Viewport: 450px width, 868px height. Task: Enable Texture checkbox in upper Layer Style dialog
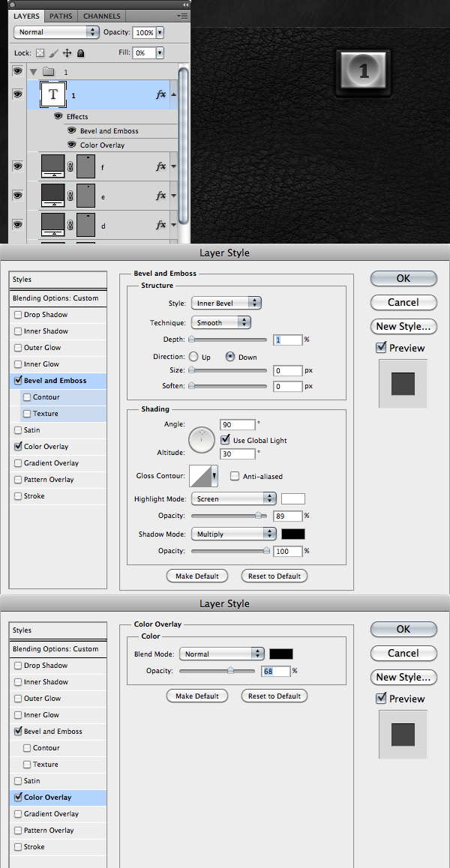click(x=27, y=414)
